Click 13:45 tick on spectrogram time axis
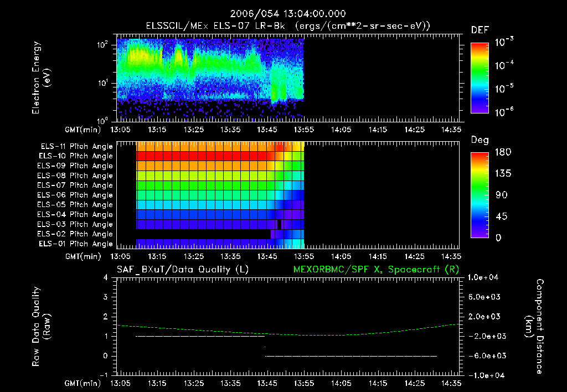Screen dimensions: 567x392 267,130
